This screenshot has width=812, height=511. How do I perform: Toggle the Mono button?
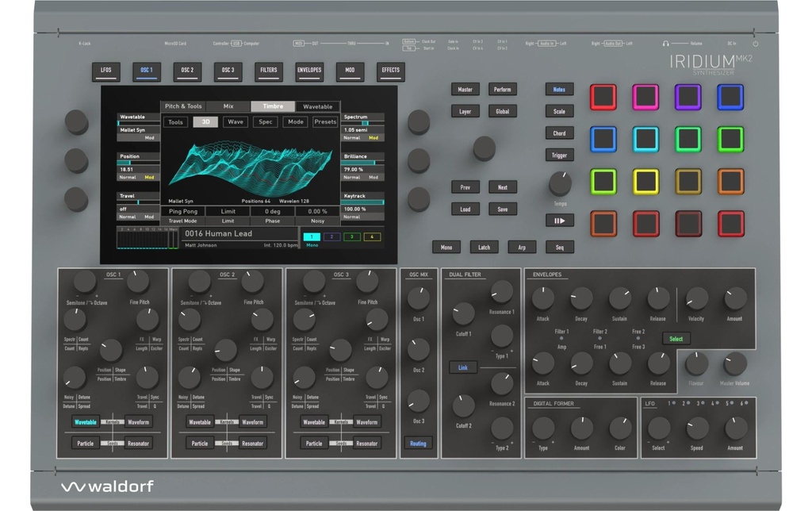446,248
